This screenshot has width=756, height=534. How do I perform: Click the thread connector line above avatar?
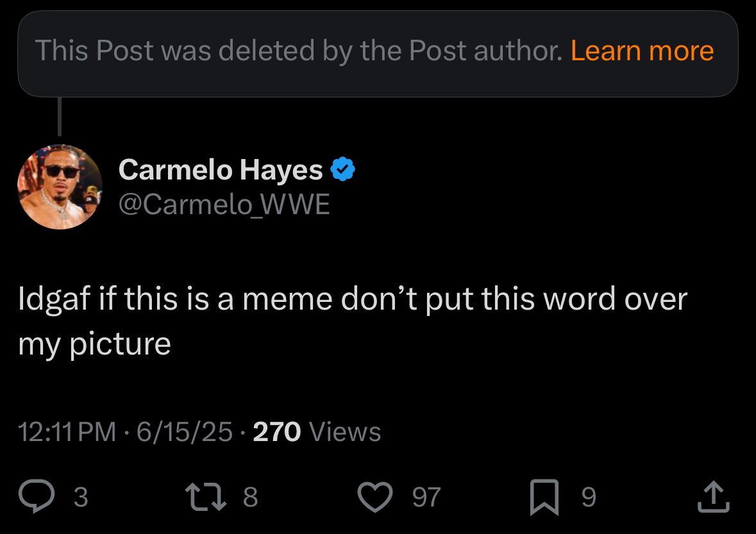[x=60, y=117]
